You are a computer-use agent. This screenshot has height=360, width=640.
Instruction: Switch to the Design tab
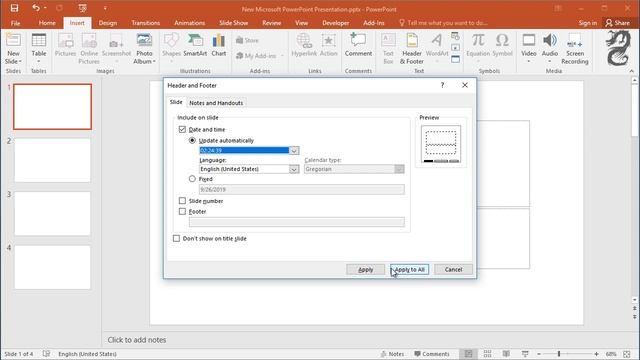click(x=108, y=23)
